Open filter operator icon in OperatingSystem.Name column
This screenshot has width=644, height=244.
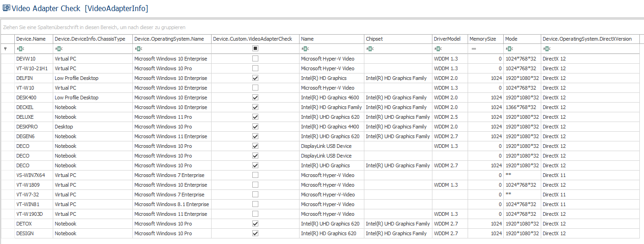[138, 49]
